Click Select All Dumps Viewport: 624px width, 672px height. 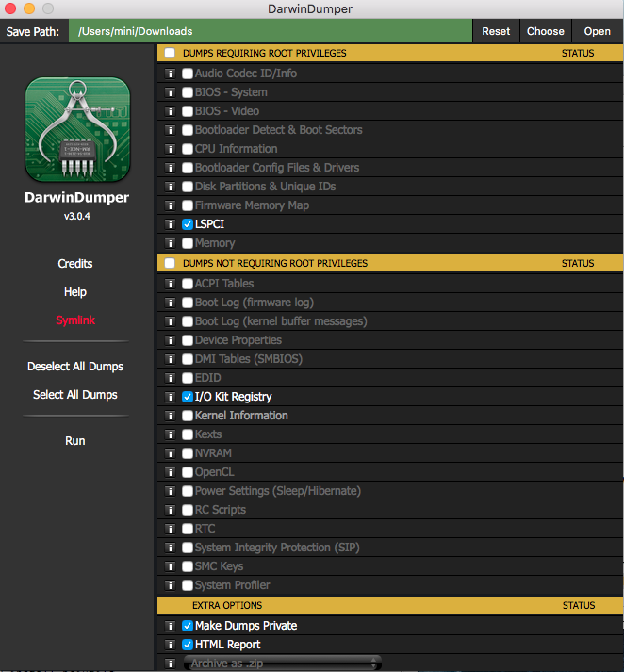click(75, 395)
